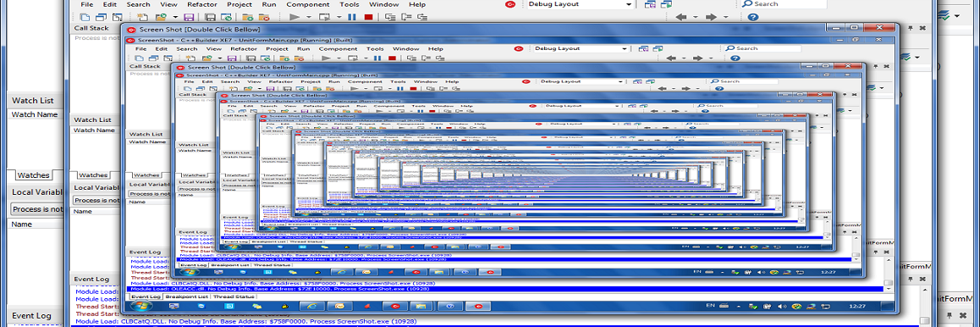The width and height of the screenshot is (980, 327).
Task: Click Internet Explorer icon in largest Screen Shot taskbar
Action: (x=312, y=307)
